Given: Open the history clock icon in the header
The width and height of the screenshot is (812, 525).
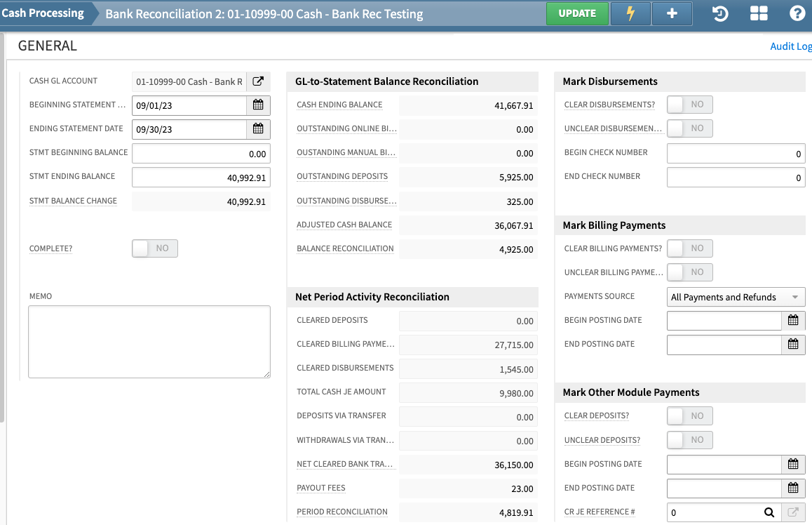Looking at the screenshot, I should (x=719, y=13).
